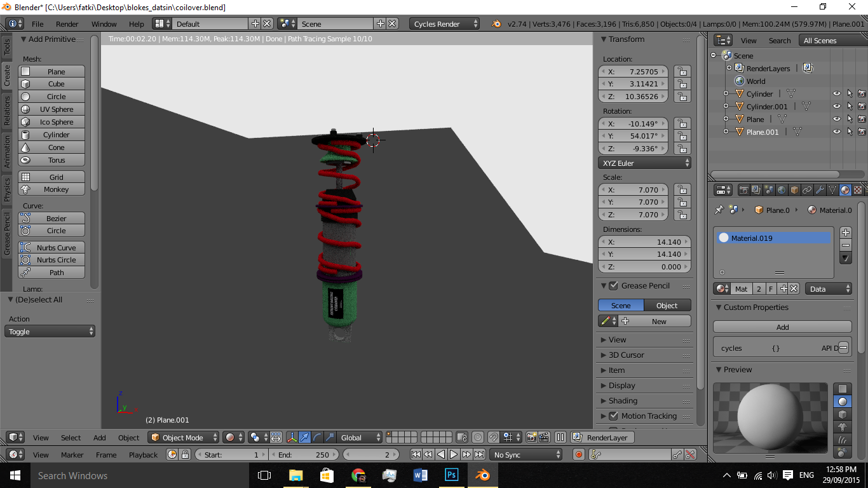Lock the Location X value
Viewport: 868px width, 488px height.
click(682, 72)
